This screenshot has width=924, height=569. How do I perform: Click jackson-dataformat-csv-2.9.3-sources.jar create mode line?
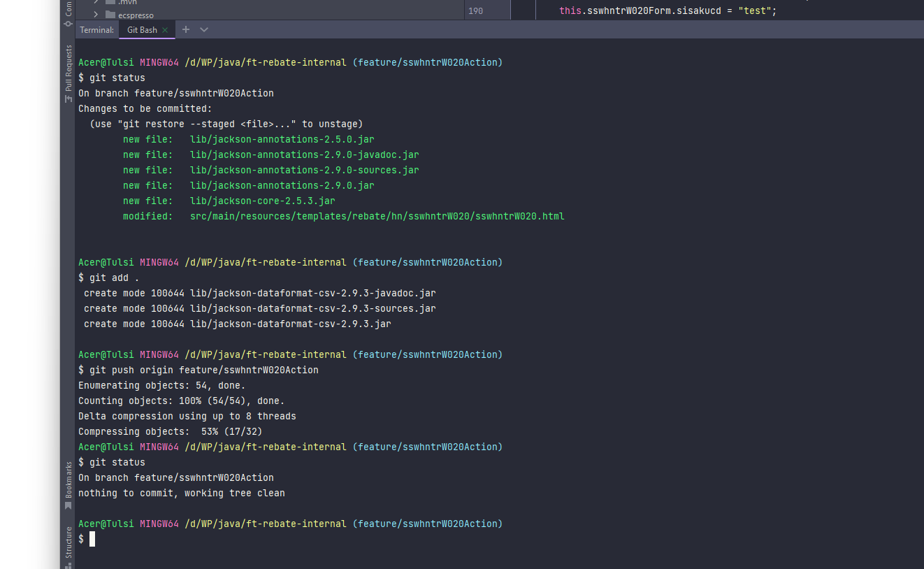260,308
